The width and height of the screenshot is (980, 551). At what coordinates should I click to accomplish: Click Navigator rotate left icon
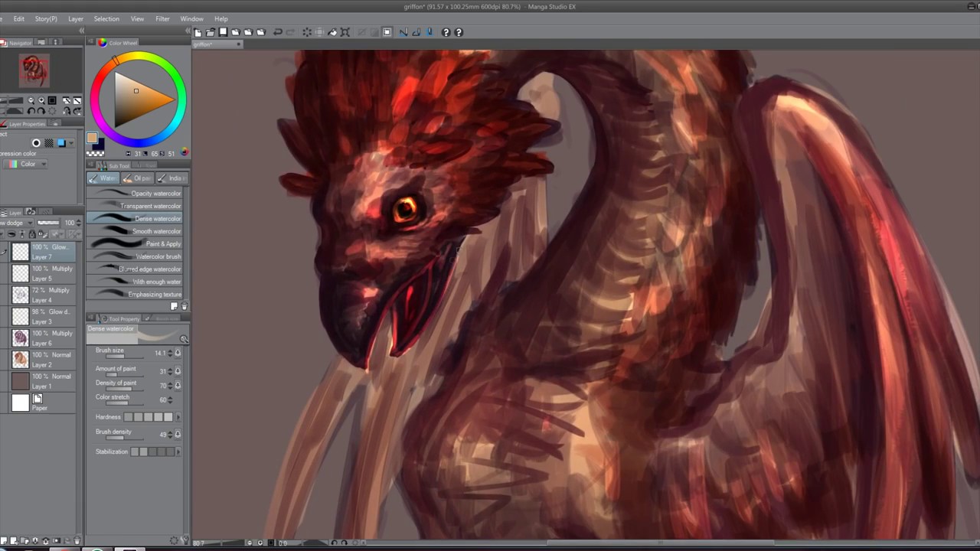click(x=31, y=111)
